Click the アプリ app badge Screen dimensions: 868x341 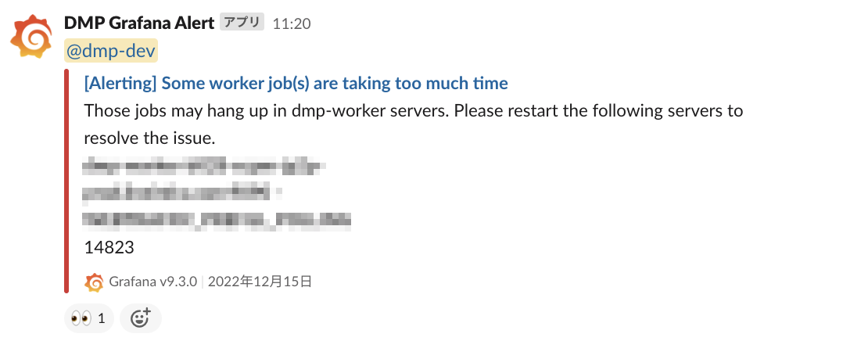(242, 23)
